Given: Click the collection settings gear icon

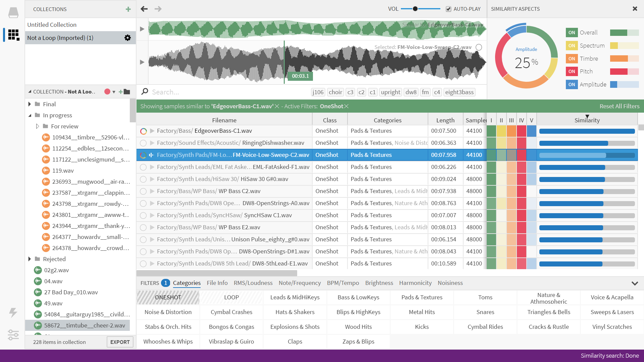Looking at the screenshot, I should coord(128,38).
